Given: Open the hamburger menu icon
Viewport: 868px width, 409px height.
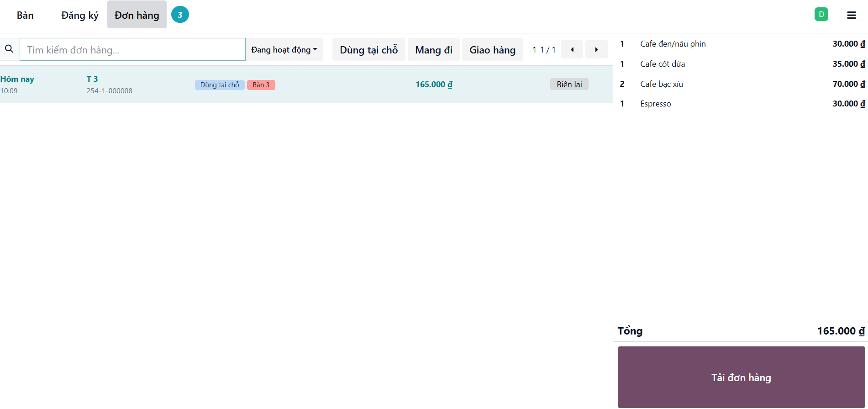Looking at the screenshot, I should tap(851, 15).
